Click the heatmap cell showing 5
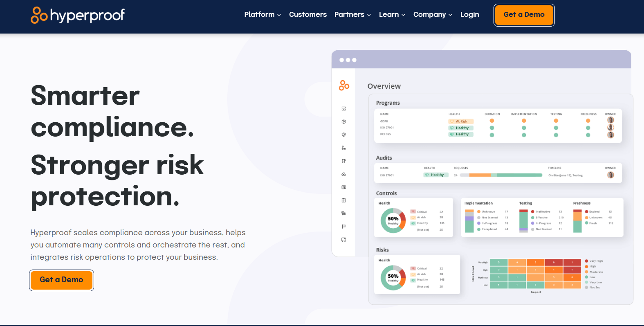644x326 pixels. [554, 277]
